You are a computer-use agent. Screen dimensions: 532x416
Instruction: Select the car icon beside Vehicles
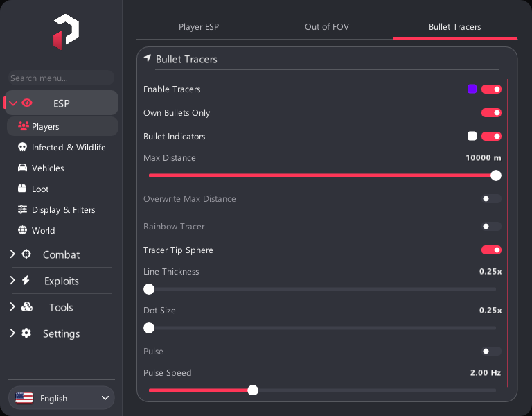[22, 168]
